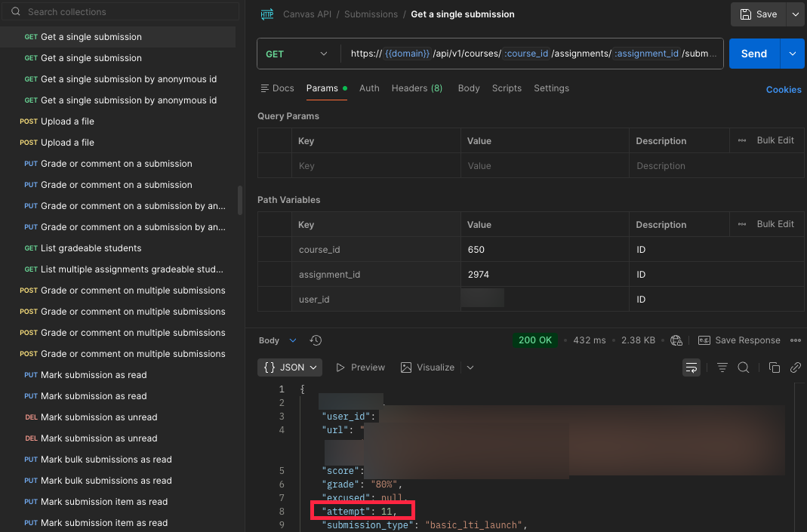Select highlighted GET Get a single submission
This screenshot has height=532, width=807.
tap(118, 37)
